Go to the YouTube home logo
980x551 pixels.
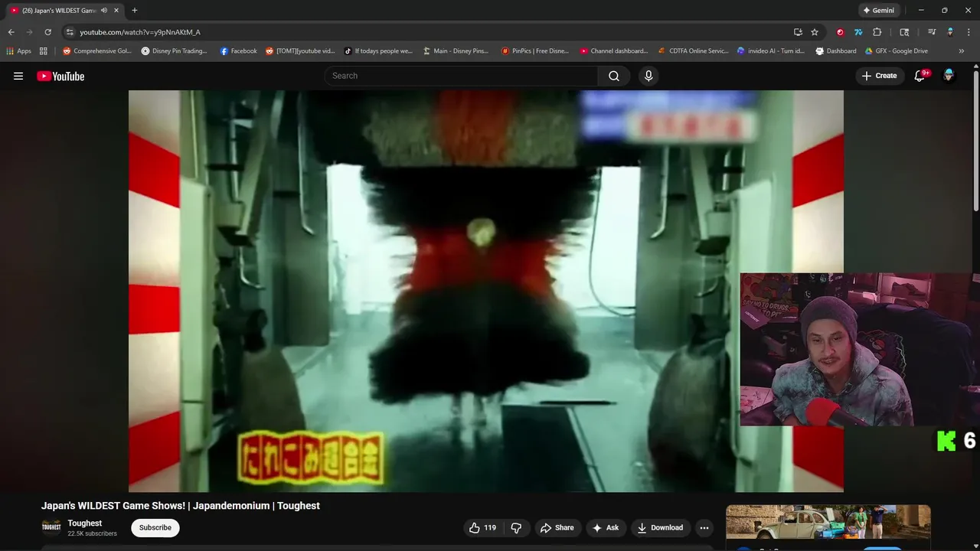60,76
